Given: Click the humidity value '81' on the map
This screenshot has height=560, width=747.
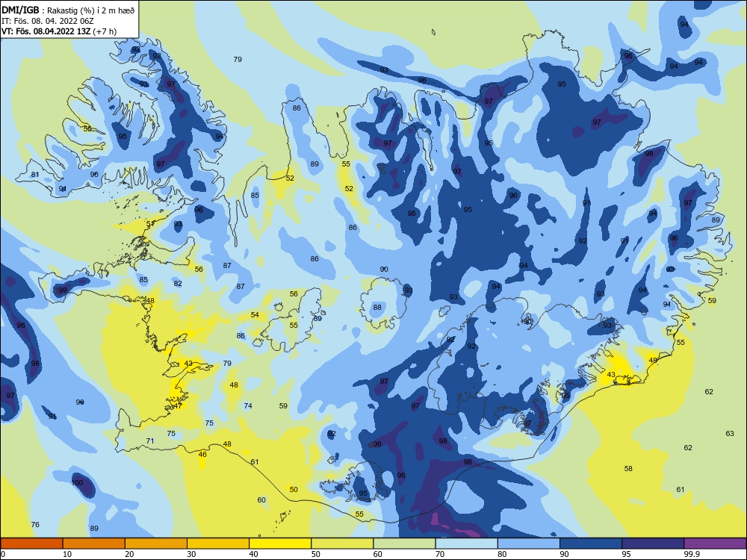Looking at the screenshot, I should (35, 174).
